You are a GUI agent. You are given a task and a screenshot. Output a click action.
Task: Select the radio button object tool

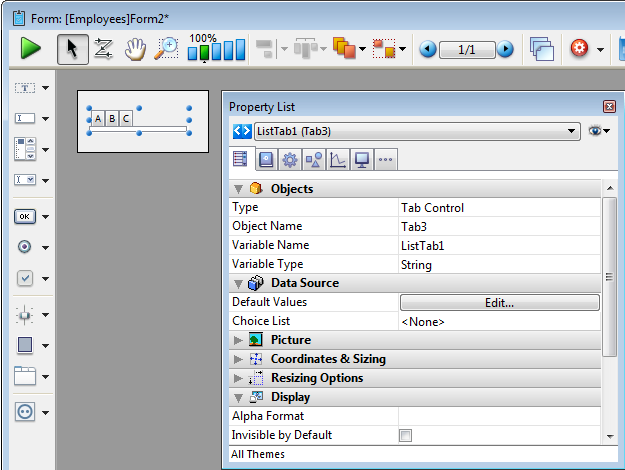(x=25, y=247)
